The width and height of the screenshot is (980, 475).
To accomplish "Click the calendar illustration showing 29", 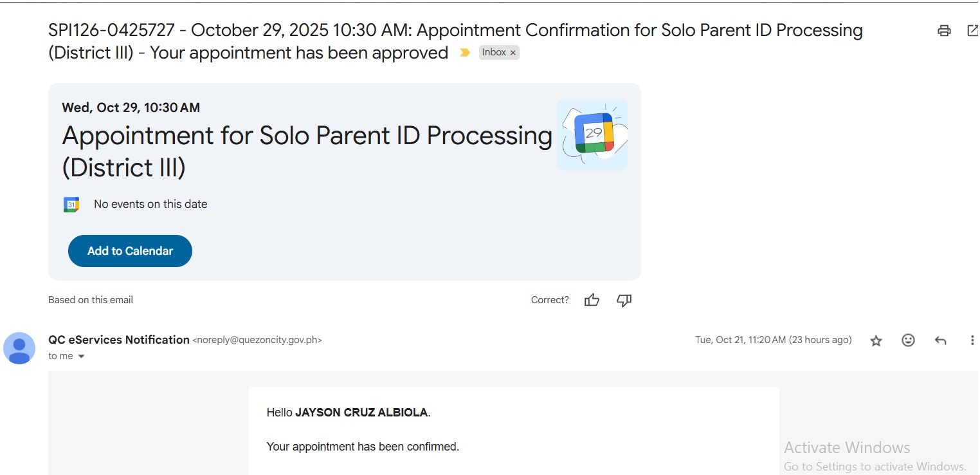I will 592,135.
